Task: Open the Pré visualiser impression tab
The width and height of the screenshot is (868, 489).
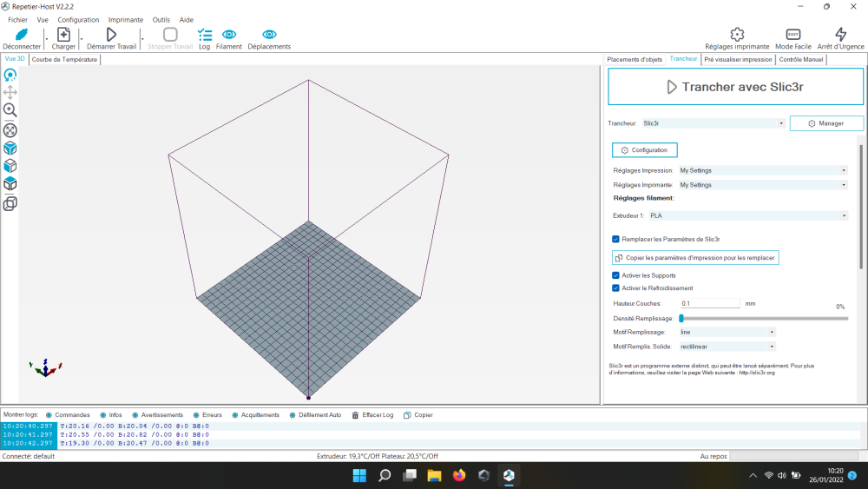Action: [738, 59]
